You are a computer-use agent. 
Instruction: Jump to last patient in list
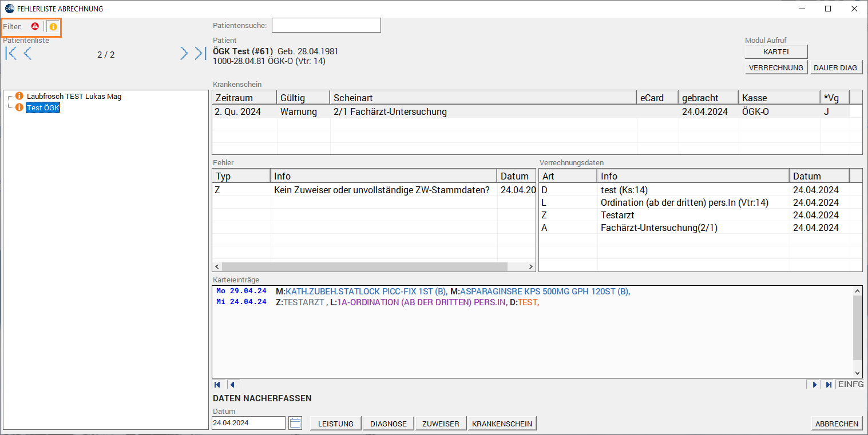[200, 54]
